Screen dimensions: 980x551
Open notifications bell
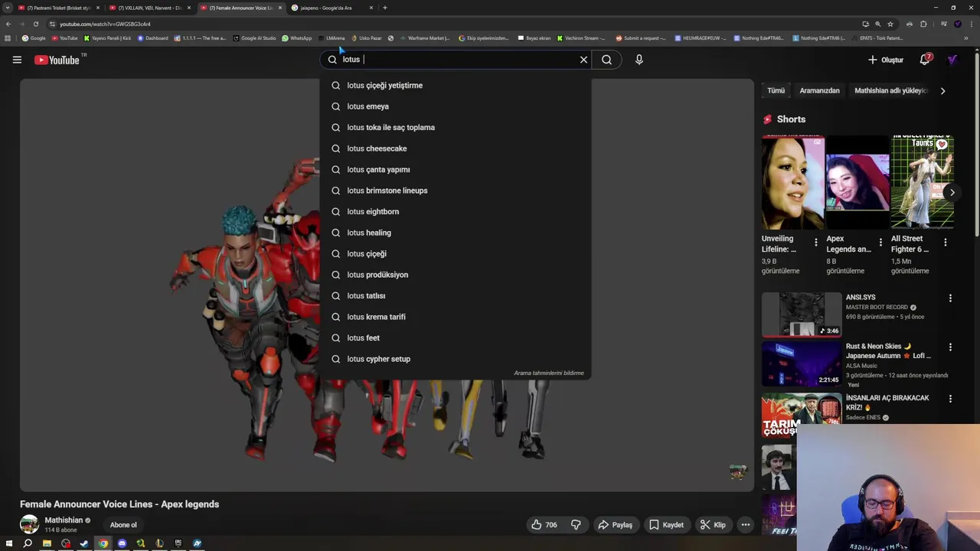coord(925,60)
